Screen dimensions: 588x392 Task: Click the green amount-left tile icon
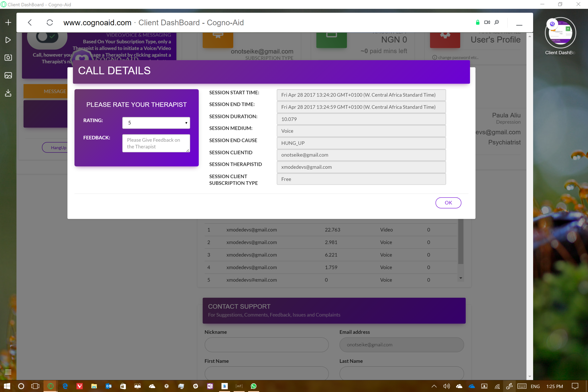click(331, 40)
